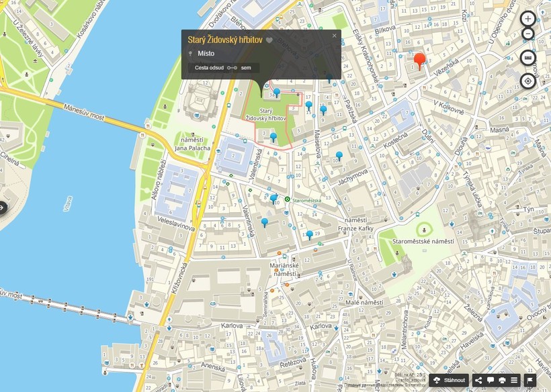Click the Stáhnout download button
This screenshot has width=551, height=392.
tap(449, 380)
